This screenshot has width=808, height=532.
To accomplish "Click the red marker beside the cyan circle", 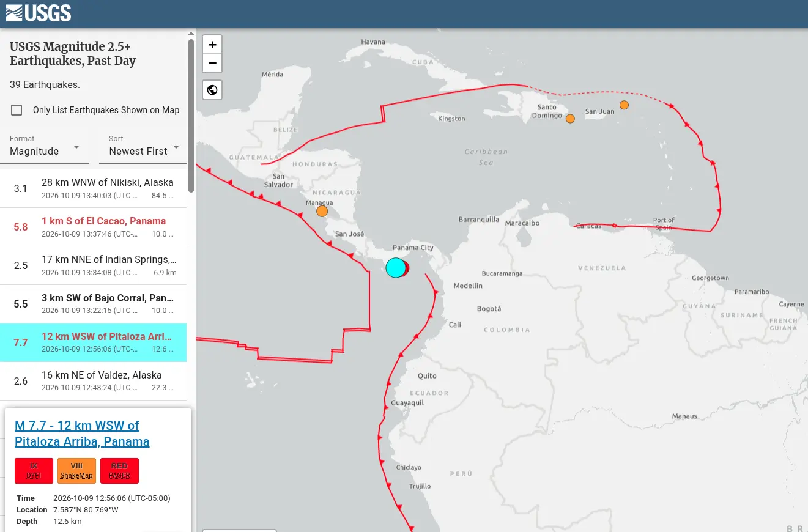I will pyautogui.click(x=407, y=267).
